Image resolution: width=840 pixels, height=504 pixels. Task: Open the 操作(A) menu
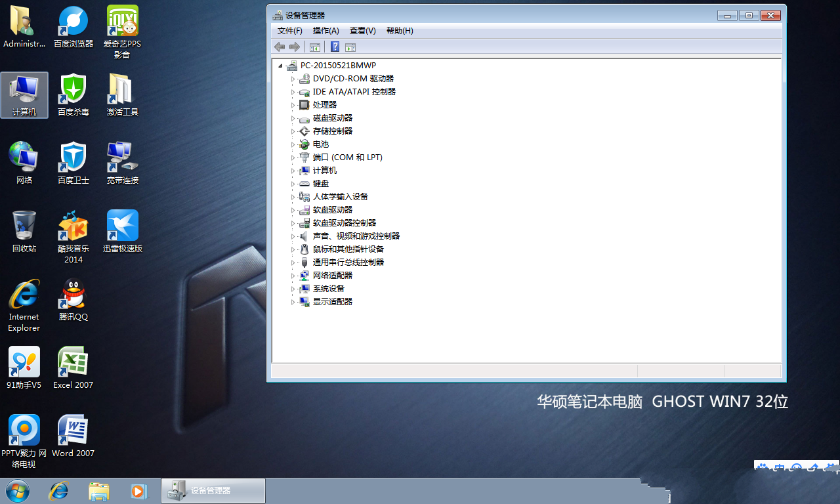tap(325, 31)
